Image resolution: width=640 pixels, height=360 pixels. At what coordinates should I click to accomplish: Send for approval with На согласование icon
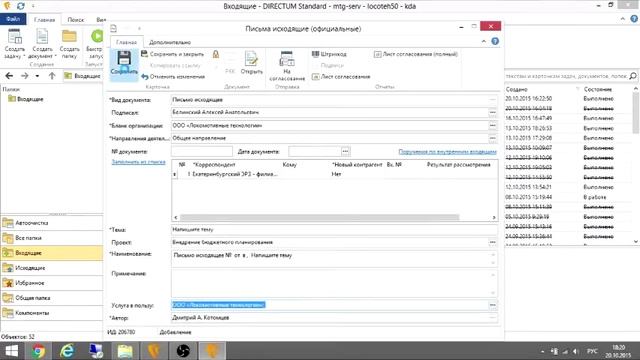287,65
